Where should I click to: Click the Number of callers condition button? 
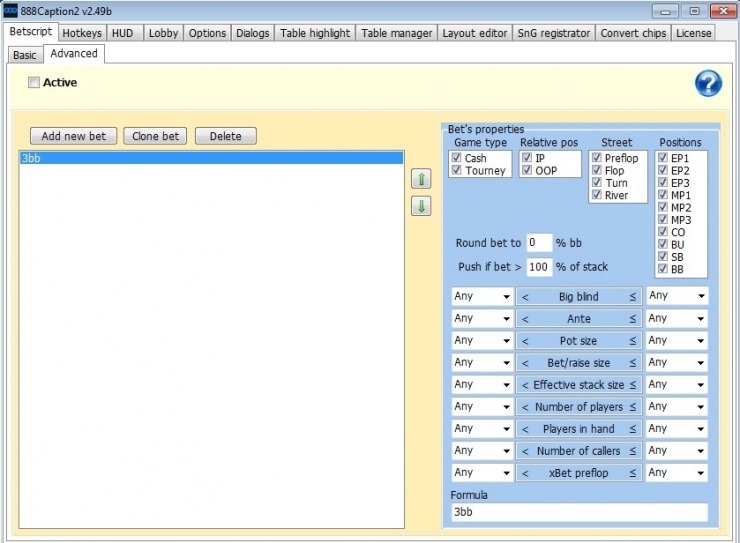(579, 451)
